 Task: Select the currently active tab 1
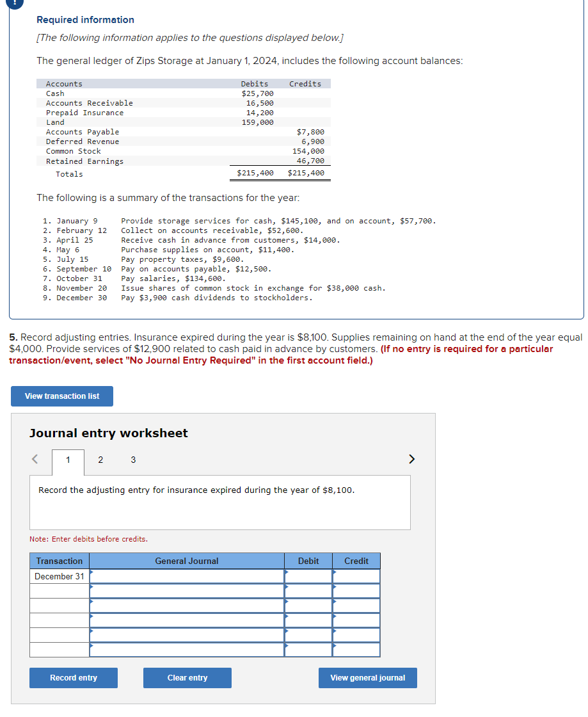(x=68, y=459)
